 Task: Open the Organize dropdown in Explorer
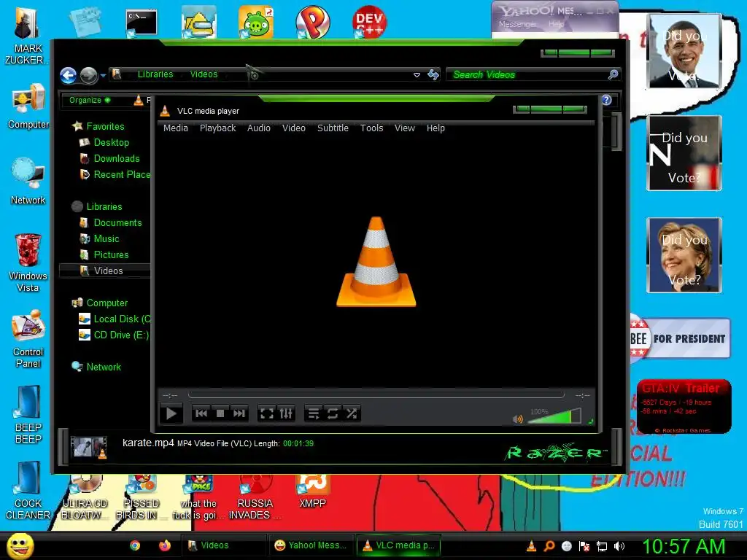tap(90, 100)
